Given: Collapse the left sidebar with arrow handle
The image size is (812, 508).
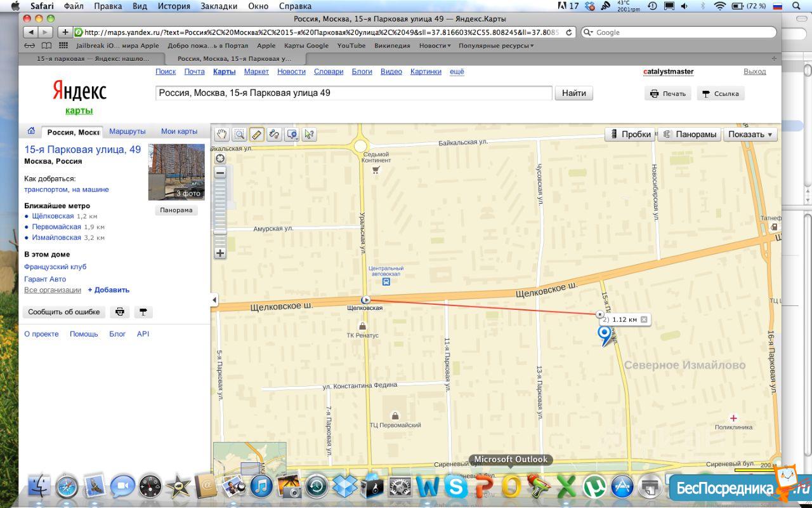Looking at the screenshot, I should (x=214, y=300).
